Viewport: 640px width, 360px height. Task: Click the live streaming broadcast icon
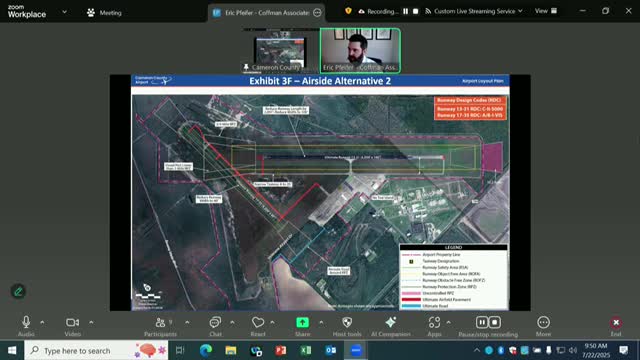pyautogui.click(x=428, y=11)
